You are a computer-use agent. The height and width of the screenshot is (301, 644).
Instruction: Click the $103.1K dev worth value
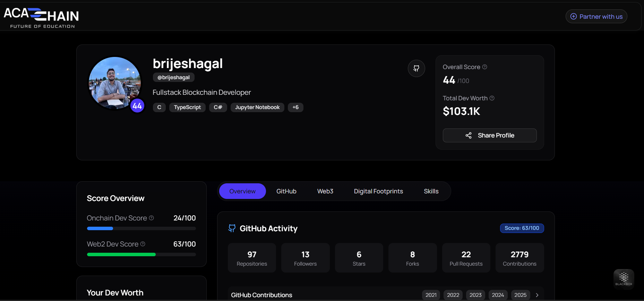tap(462, 111)
